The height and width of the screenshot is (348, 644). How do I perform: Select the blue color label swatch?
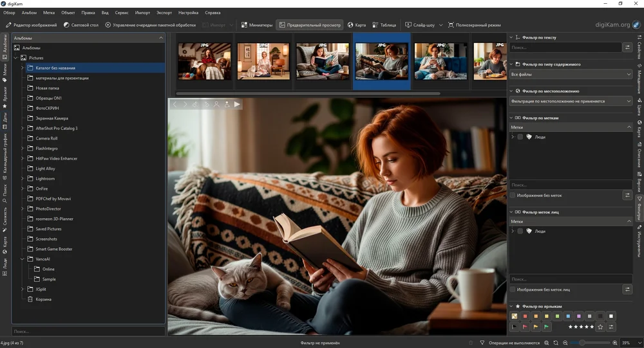pos(568,316)
